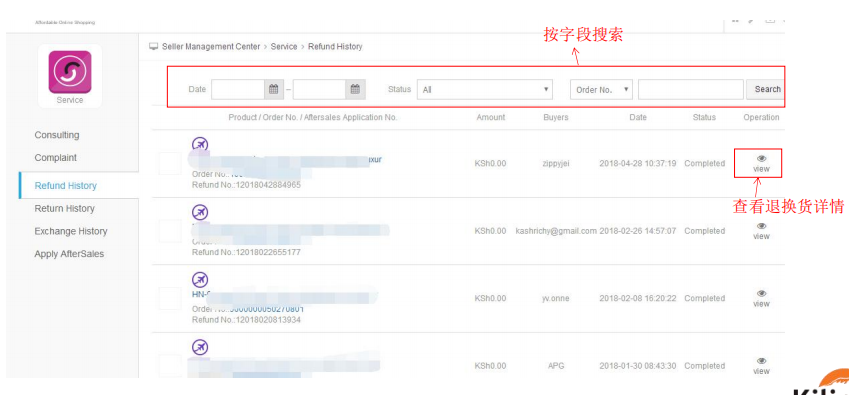Click the Refund History breadcrumb

tap(335, 47)
